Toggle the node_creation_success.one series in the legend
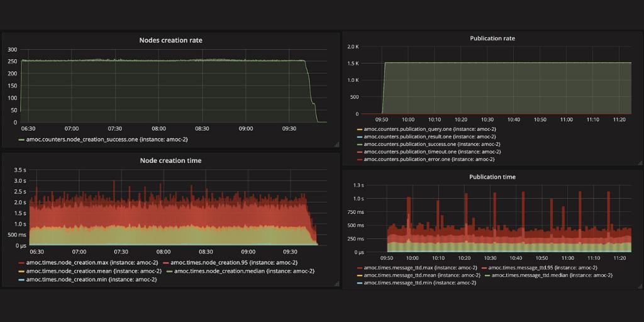Image resolution: width=644 pixels, height=322 pixels. click(107, 140)
